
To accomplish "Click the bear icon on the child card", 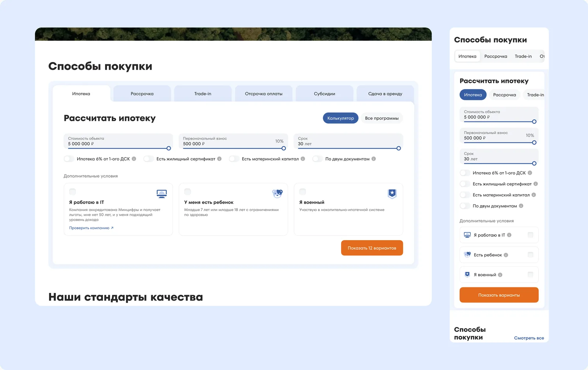I will (x=277, y=193).
